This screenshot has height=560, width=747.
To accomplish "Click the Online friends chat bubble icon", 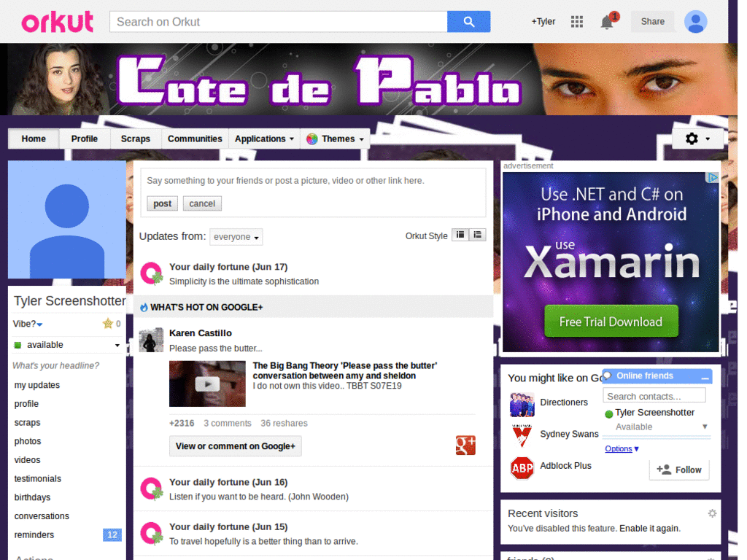I will point(608,376).
